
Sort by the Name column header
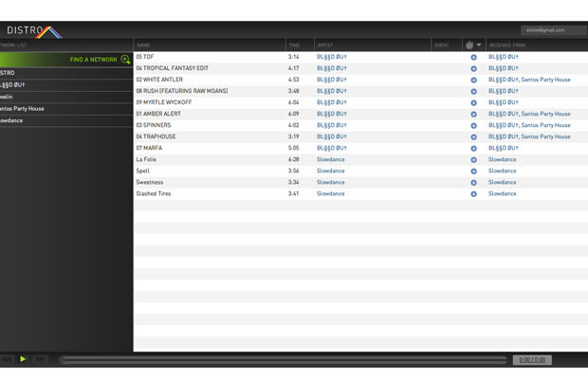pyautogui.click(x=143, y=45)
